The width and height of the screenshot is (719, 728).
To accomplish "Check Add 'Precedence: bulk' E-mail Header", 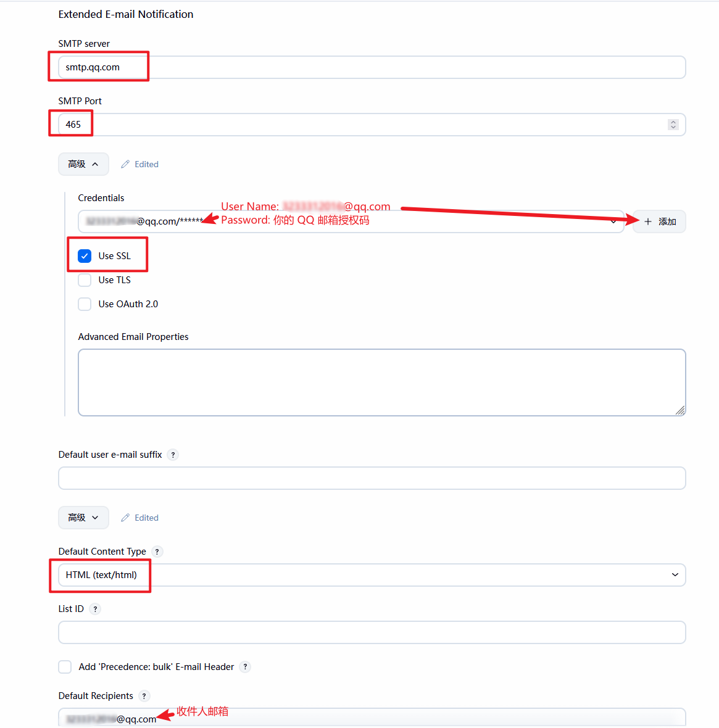I will 65,667.
